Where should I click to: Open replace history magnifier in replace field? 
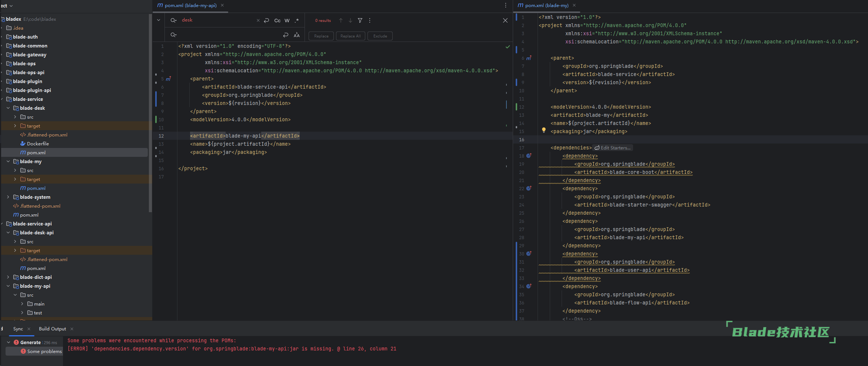point(173,35)
